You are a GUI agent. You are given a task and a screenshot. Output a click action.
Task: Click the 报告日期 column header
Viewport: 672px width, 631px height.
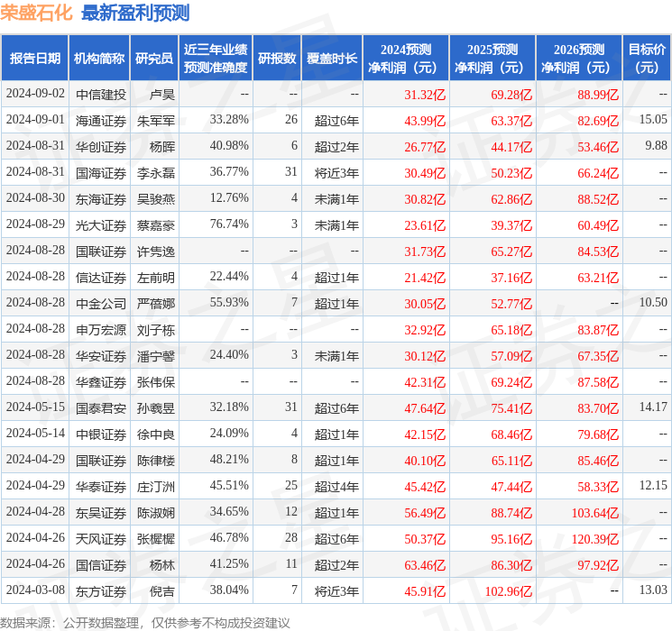click(34, 58)
